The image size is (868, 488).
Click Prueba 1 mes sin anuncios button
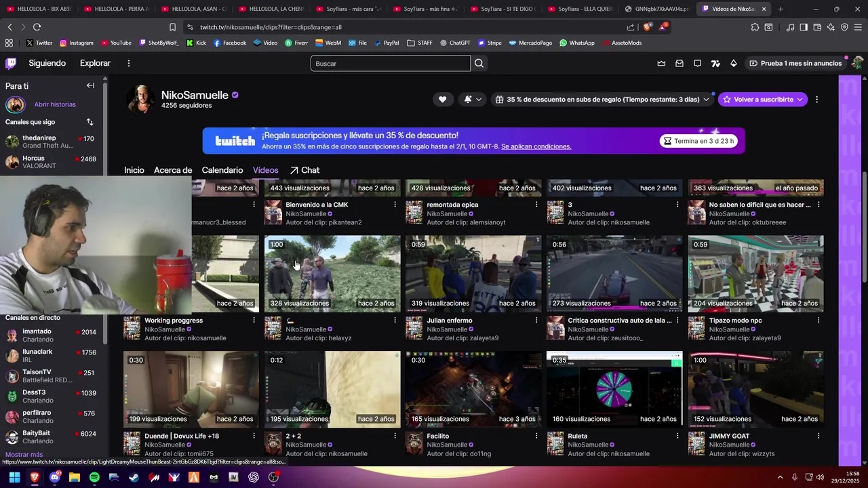coord(795,63)
